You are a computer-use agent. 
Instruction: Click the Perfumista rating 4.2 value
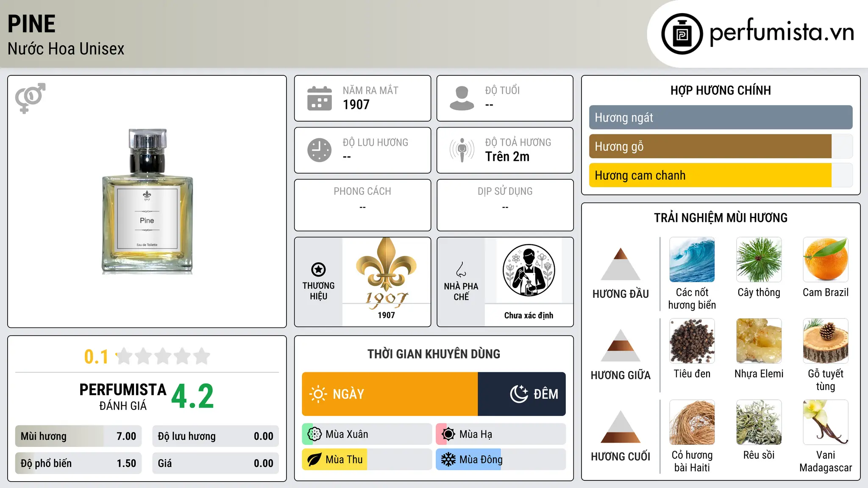[193, 396]
